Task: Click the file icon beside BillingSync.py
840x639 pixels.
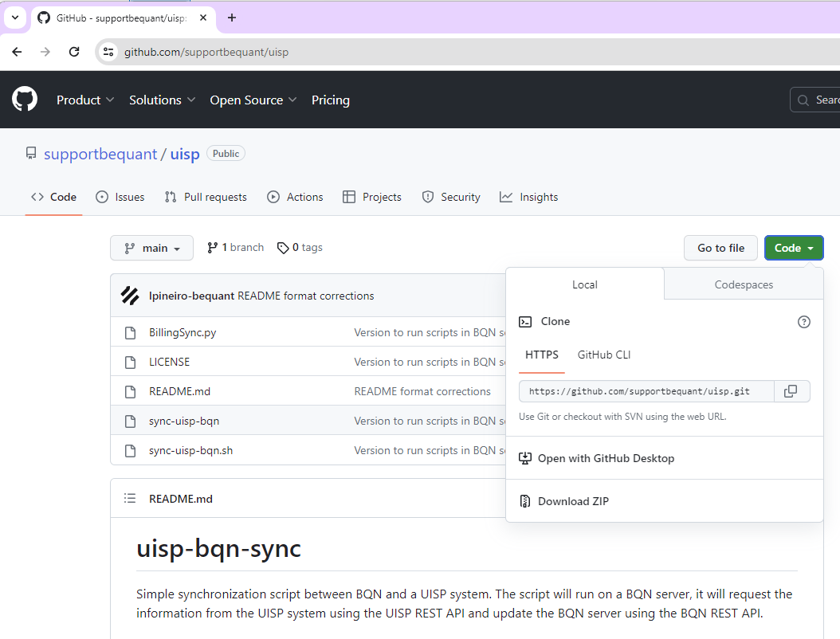Action: [130, 332]
